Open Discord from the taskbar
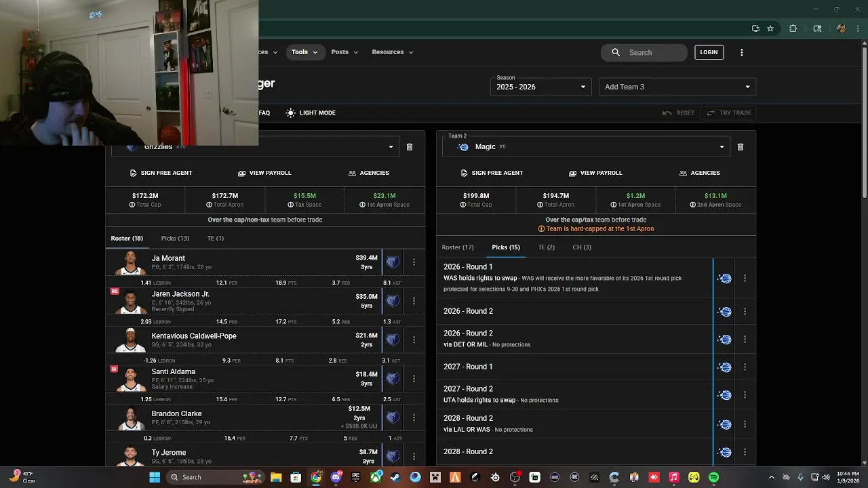This screenshot has height=488, width=868. 336,477
